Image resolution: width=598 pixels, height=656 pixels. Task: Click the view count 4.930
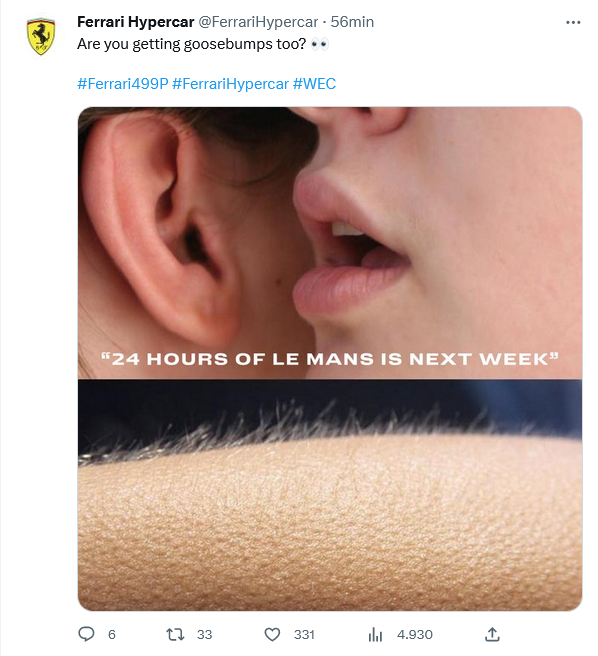(x=414, y=635)
